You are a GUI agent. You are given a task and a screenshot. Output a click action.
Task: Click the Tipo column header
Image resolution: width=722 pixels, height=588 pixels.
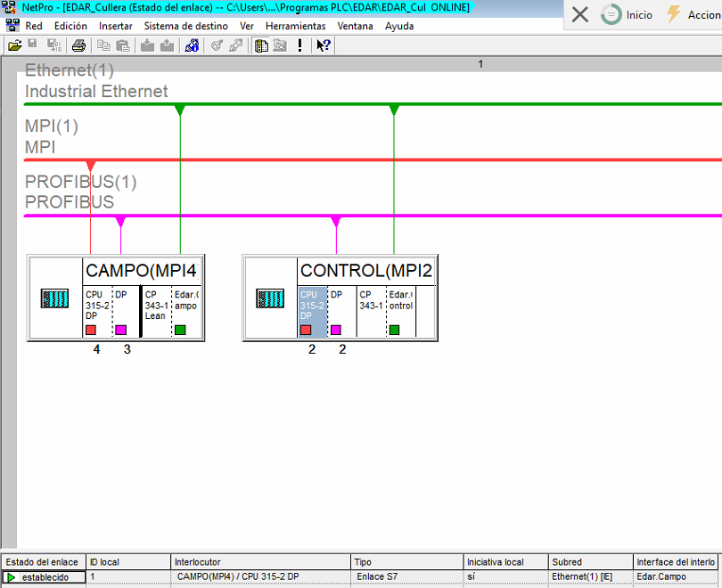(x=407, y=562)
